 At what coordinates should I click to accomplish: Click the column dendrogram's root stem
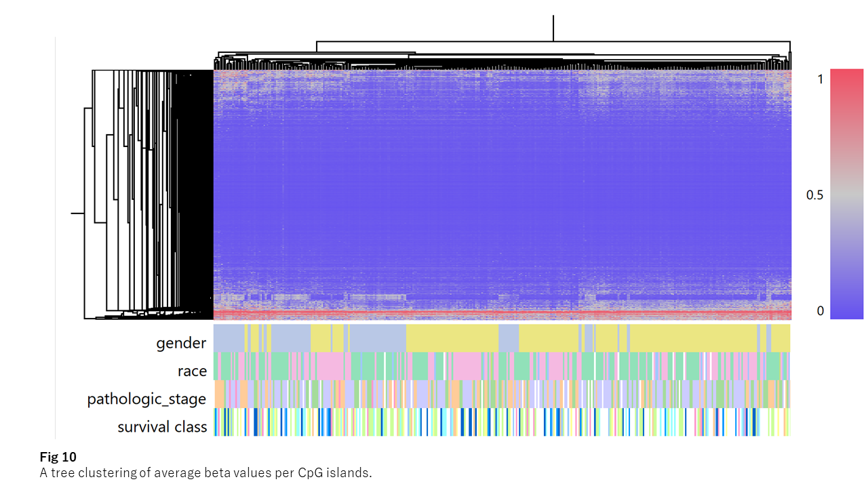(x=553, y=27)
